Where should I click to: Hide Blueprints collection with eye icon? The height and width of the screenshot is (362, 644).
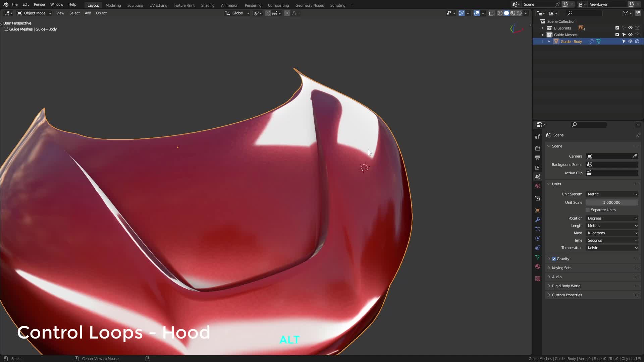tap(630, 28)
